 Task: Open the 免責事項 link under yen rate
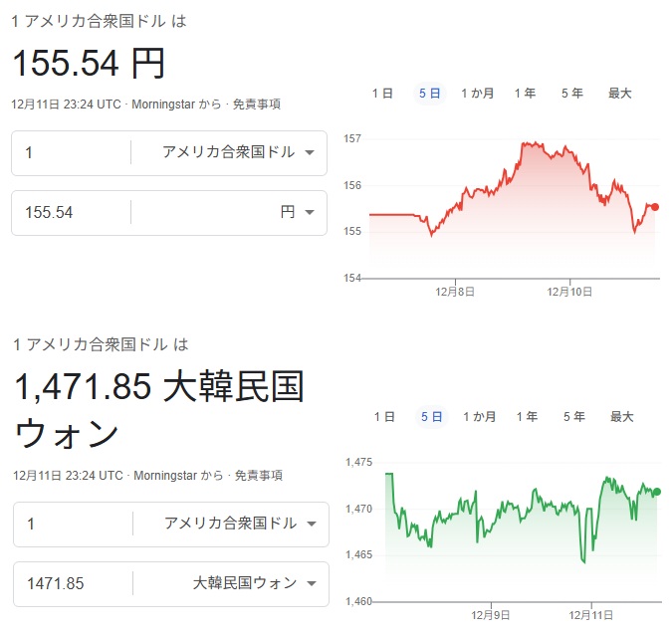click(257, 104)
